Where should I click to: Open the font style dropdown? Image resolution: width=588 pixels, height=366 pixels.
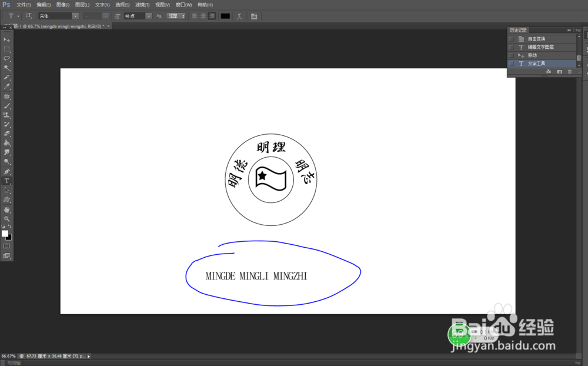click(x=105, y=16)
